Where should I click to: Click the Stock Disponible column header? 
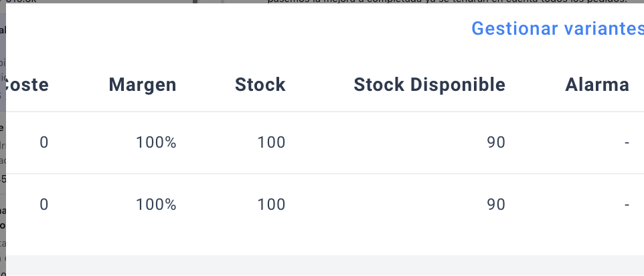tap(429, 85)
